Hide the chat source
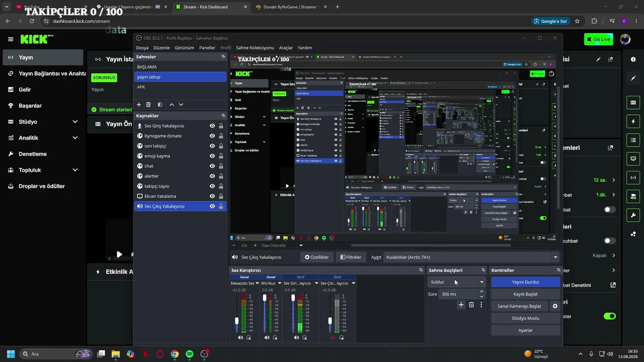The width and height of the screenshot is (644, 362). 212,166
